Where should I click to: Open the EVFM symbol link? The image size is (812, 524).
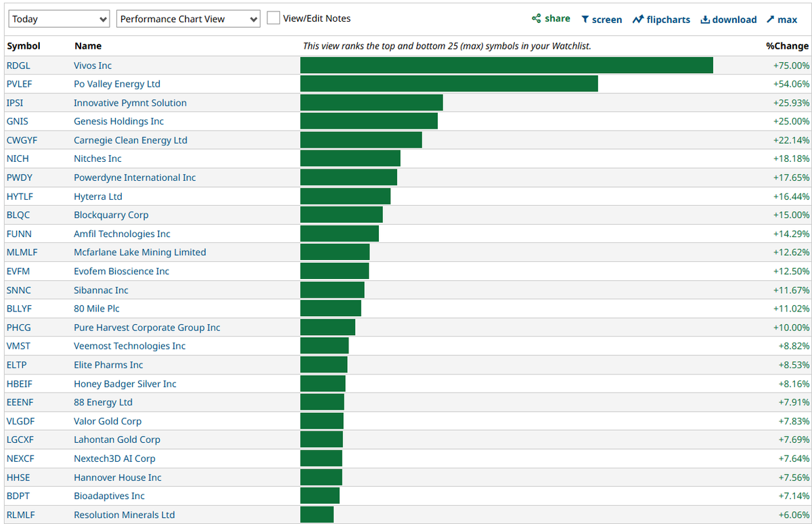tap(18, 271)
